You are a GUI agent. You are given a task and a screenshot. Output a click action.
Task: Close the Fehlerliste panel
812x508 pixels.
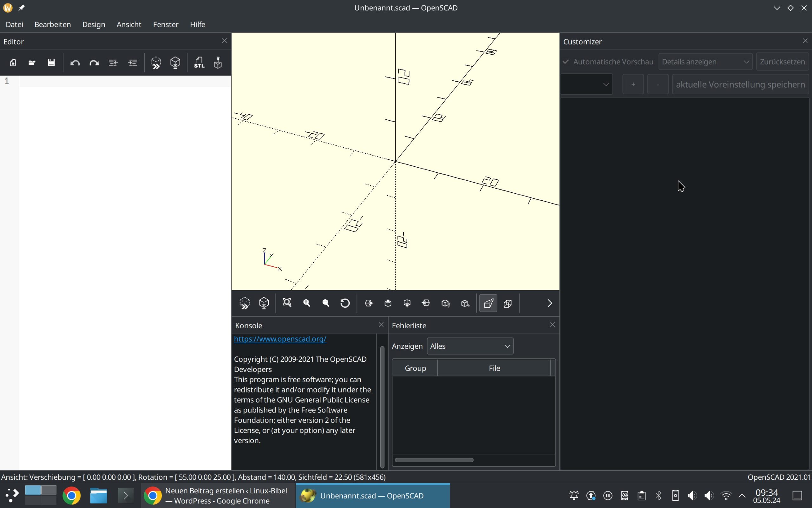click(x=552, y=324)
